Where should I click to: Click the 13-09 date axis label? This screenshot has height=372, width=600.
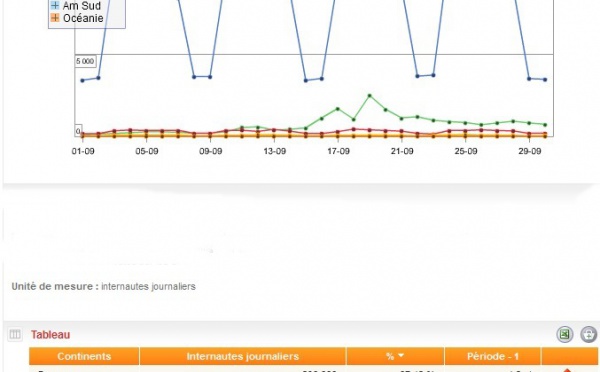click(x=274, y=151)
